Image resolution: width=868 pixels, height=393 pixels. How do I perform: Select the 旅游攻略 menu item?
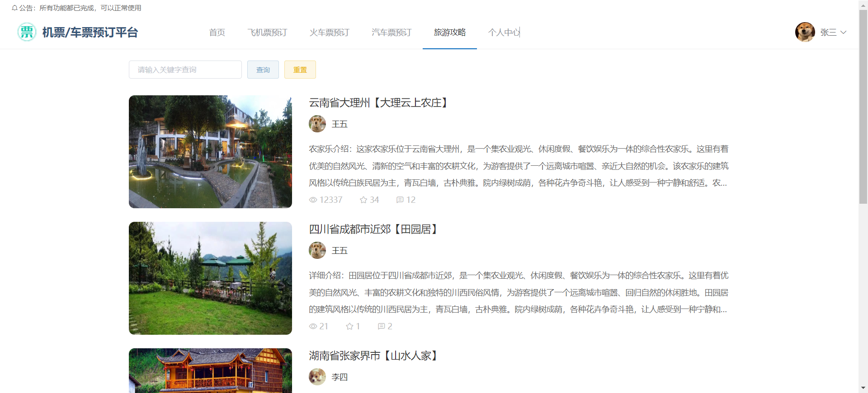pyautogui.click(x=450, y=32)
